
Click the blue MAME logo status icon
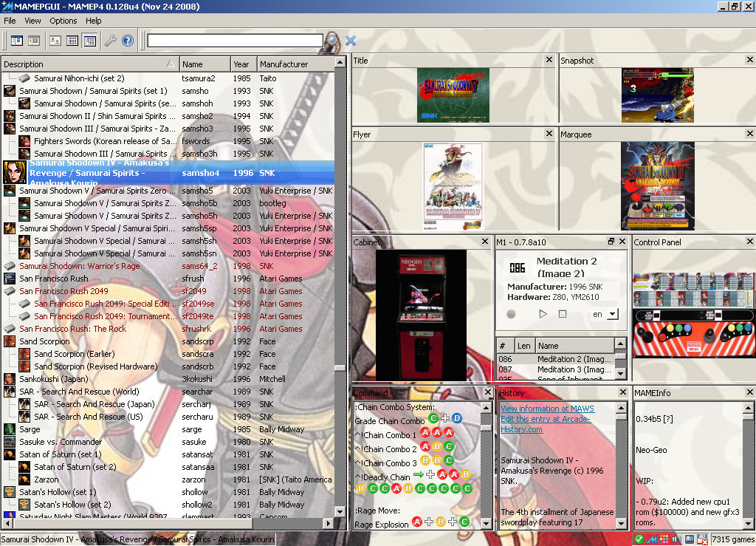click(652, 539)
